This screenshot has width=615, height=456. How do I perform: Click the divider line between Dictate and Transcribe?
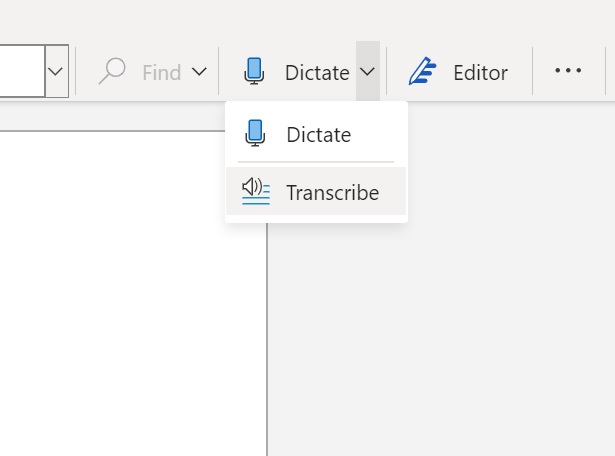[x=316, y=162]
